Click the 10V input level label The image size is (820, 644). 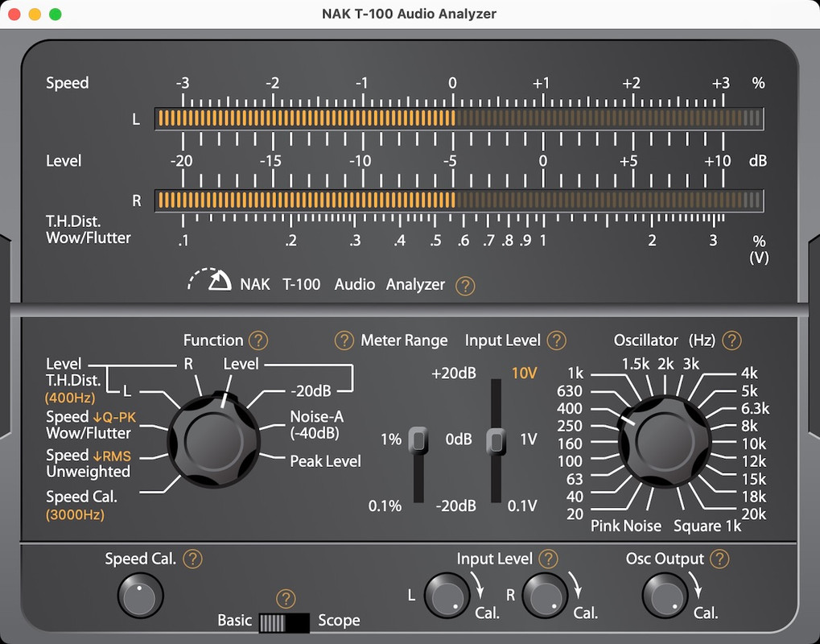[525, 374]
